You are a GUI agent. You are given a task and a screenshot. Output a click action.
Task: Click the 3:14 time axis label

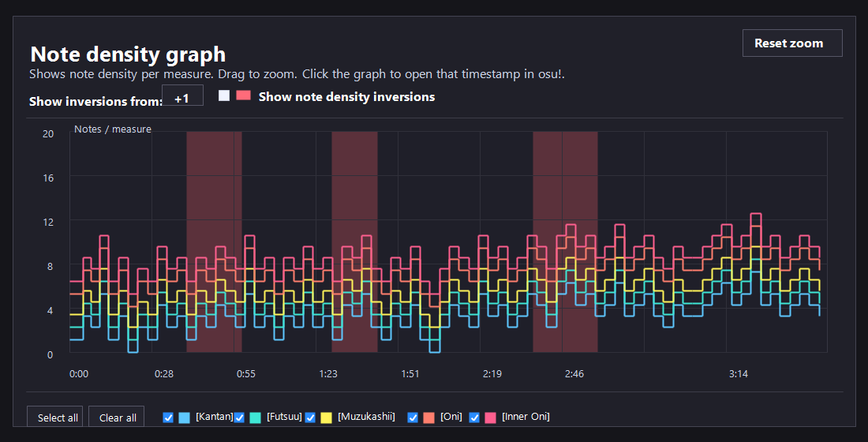pyautogui.click(x=739, y=374)
